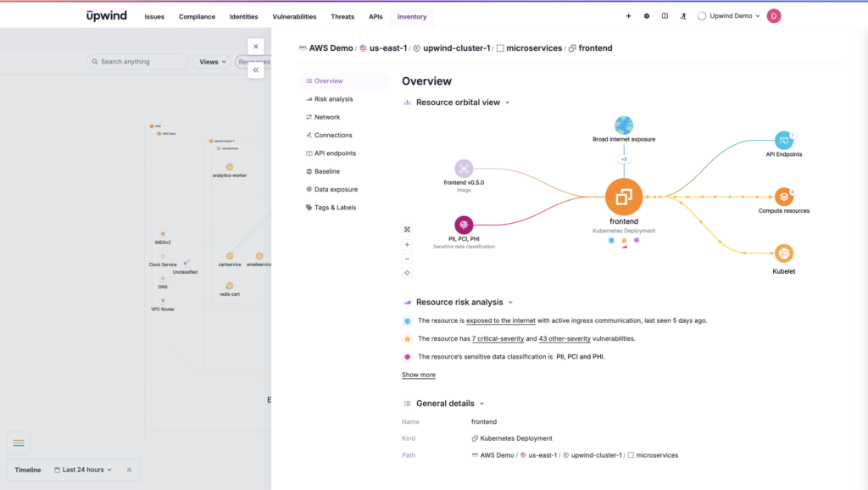Click the analytics-worker node in map
868x490 pixels.
[230, 167]
